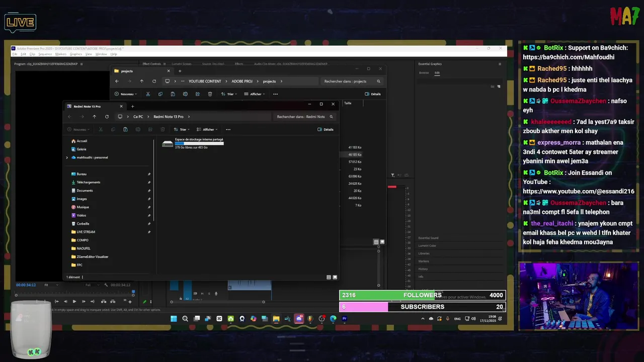This screenshot has width=644, height=362.
Task: Expand the mahfoudhi : personnel tree node
Action: pos(67,157)
